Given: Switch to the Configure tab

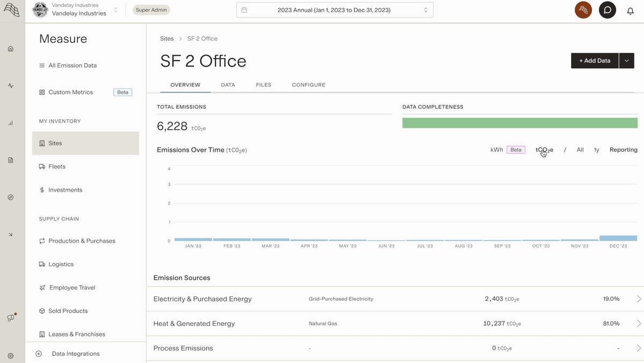Looking at the screenshot, I should (309, 85).
